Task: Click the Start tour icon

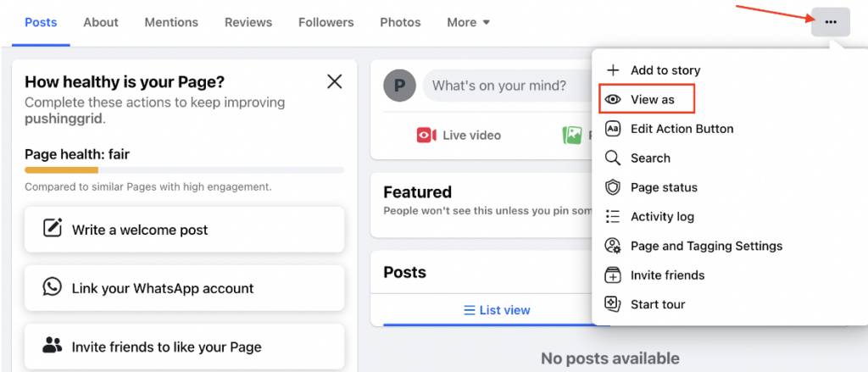Action: coord(613,304)
